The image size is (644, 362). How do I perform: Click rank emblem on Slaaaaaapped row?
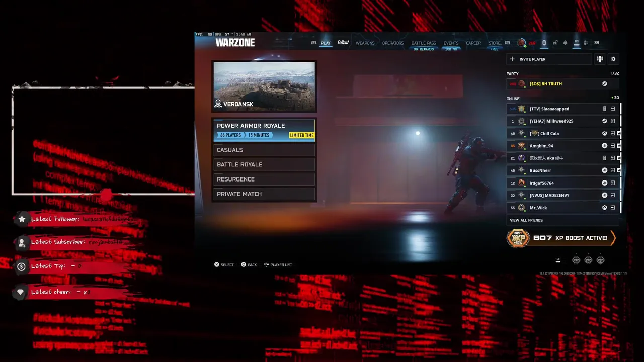point(522,109)
